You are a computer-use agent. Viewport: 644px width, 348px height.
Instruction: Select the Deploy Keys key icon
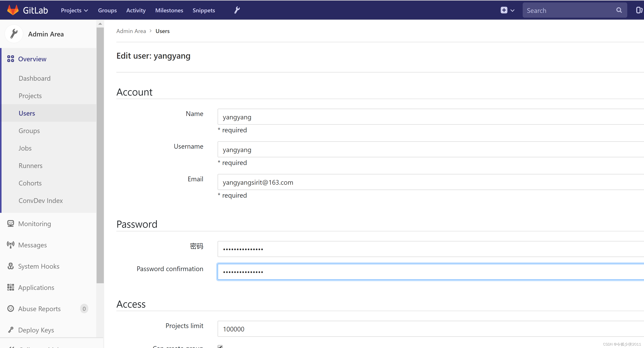(10, 330)
